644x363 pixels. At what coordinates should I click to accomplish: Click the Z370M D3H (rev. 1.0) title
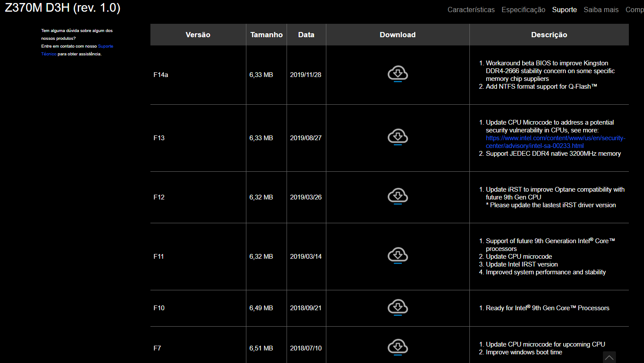tap(63, 8)
